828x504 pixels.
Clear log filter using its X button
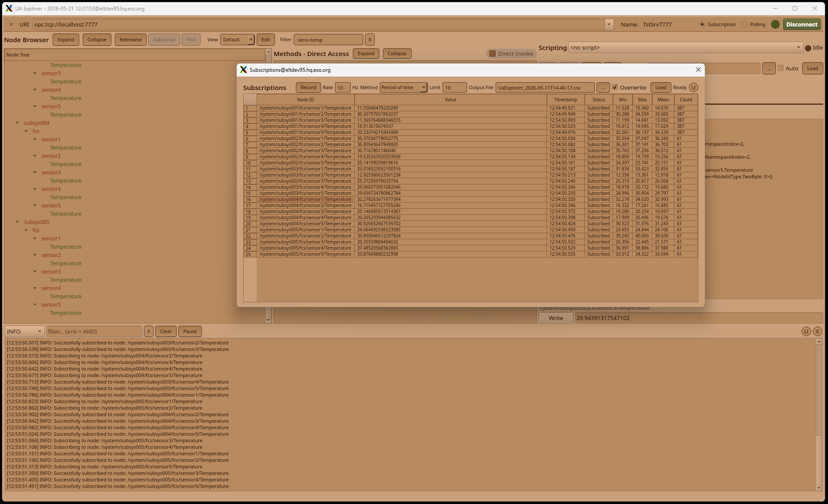(x=149, y=331)
